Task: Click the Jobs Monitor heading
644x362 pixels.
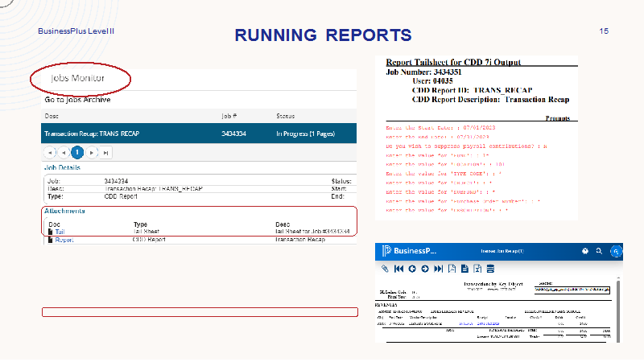Action: 77,78
